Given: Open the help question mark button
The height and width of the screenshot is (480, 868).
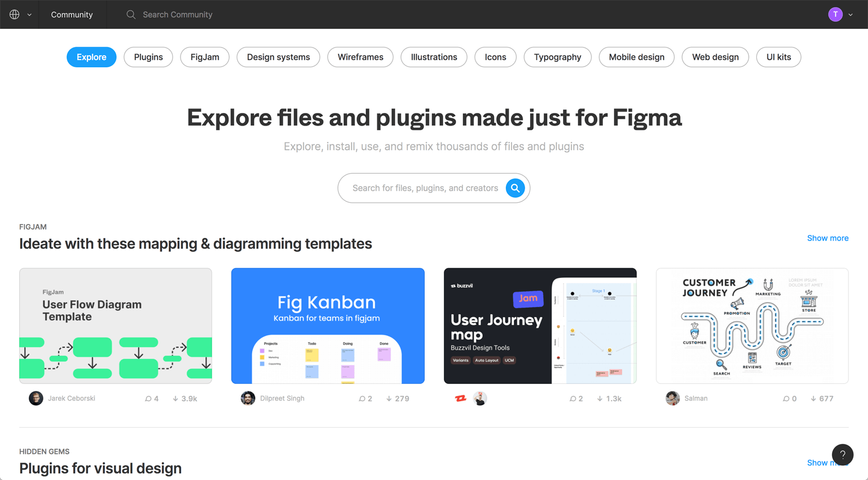Looking at the screenshot, I should click(843, 455).
